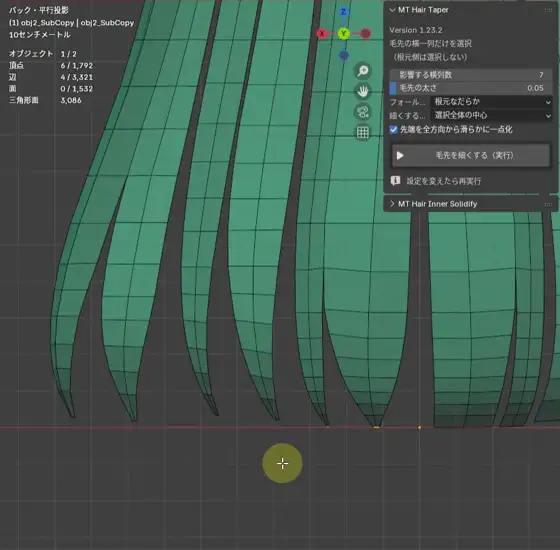Click the MT Hair Taper panel grip dots
Screen dimensions: 560x550
[x=548, y=10]
